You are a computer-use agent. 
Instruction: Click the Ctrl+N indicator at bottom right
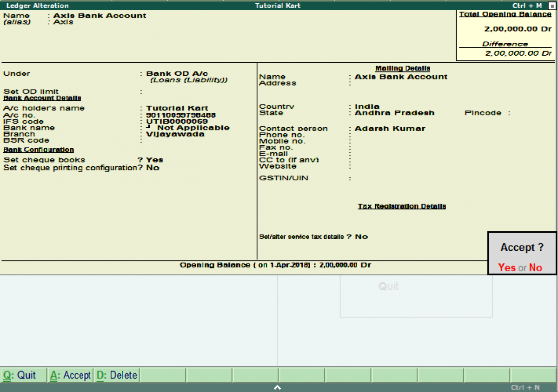tap(526, 387)
